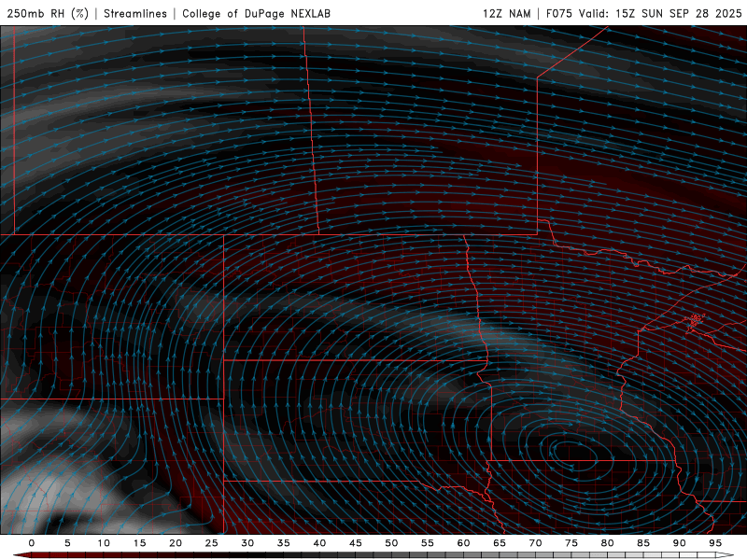Image resolution: width=747 pixels, height=560 pixels.
Task: Click the colorbar label "40"
Action: pyautogui.click(x=319, y=543)
